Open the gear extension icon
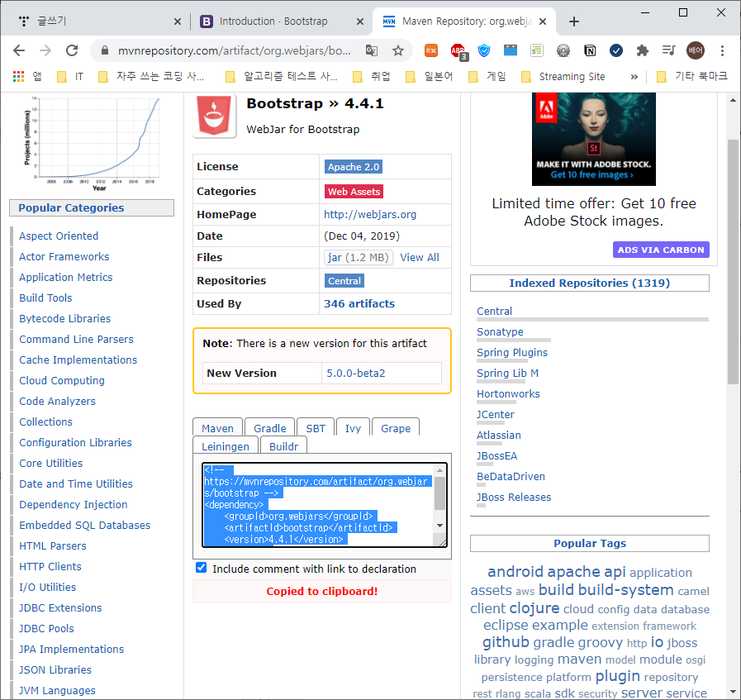The image size is (741, 700). [563, 50]
